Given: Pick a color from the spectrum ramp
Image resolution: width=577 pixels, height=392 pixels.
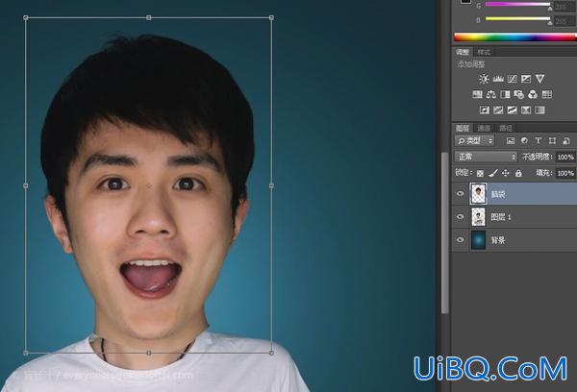Looking at the screenshot, I should [515, 37].
